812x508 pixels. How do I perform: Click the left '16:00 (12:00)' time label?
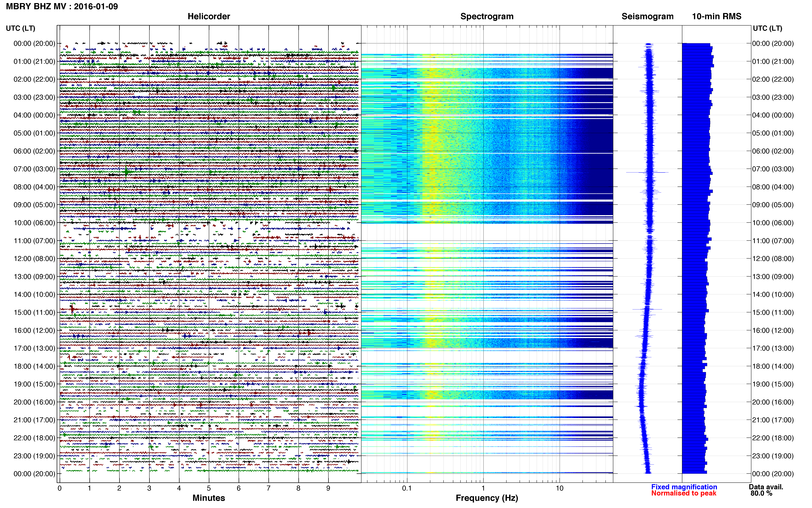[34, 330]
